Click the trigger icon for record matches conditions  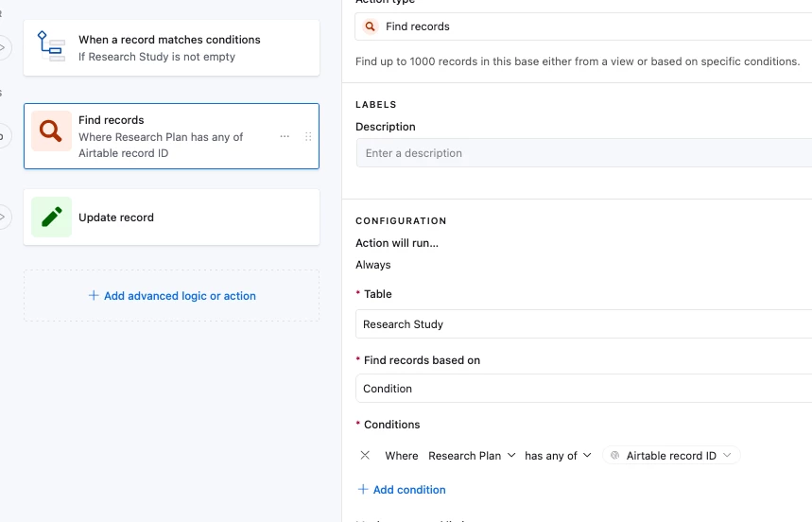click(51, 47)
